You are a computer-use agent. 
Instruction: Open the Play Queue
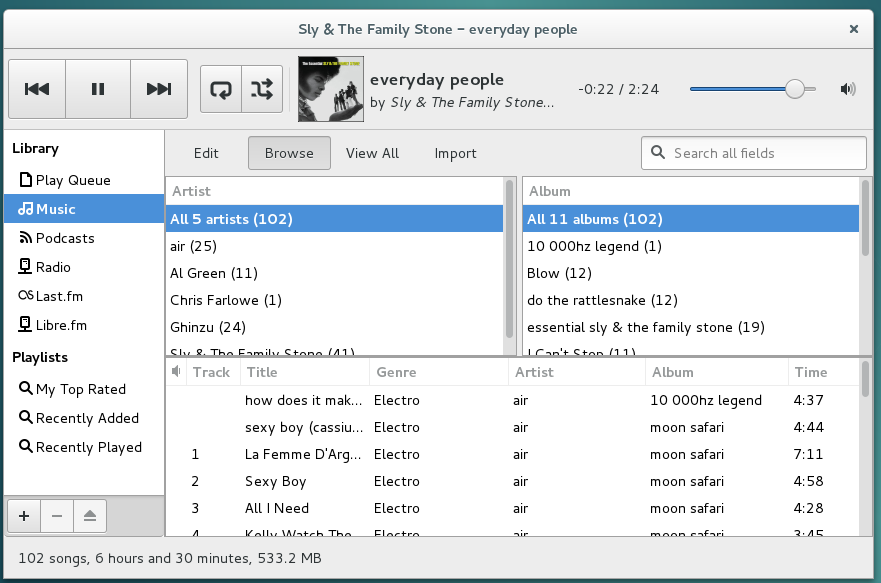(x=84, y=180)
